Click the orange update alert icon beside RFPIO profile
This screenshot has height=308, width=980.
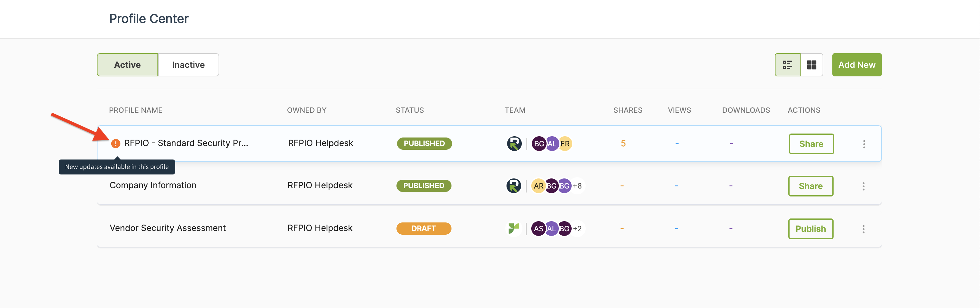coord(116,143)
